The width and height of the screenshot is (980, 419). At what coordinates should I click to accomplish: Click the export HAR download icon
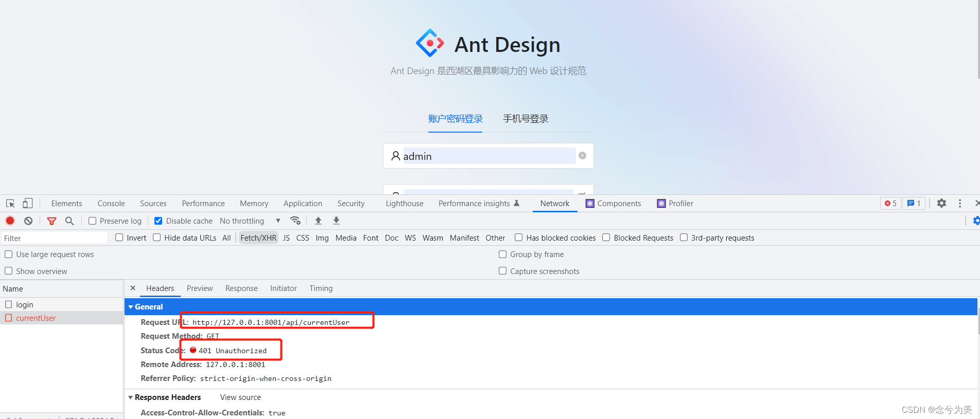pyautogui.click(x=336, y=221)
